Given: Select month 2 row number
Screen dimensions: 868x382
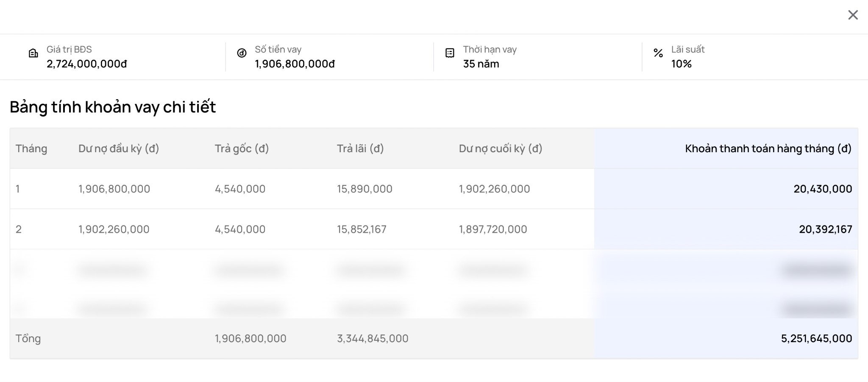Looking at the screenshot, I should coord(19,229).
